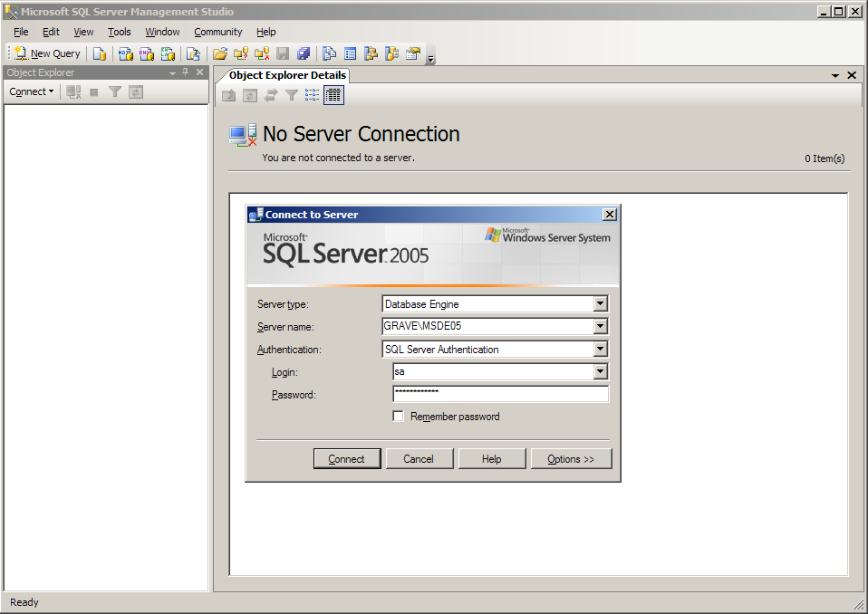Close the Connect to Server dialog
Viewport: 868px width, 614px height.
tap(610, 214)
